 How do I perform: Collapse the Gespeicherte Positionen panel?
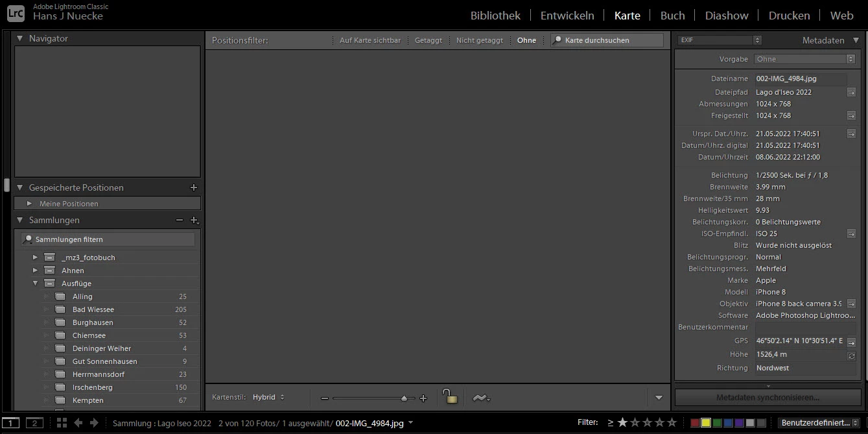19,187
